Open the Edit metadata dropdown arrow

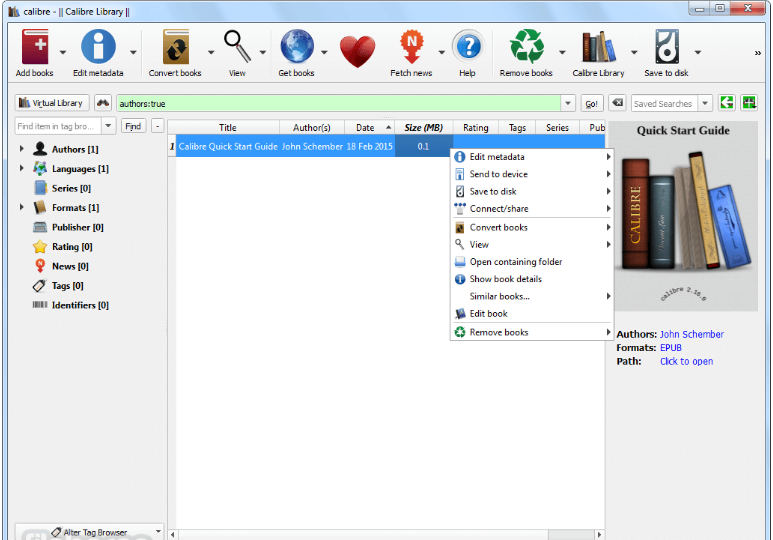tap(133, 52)
